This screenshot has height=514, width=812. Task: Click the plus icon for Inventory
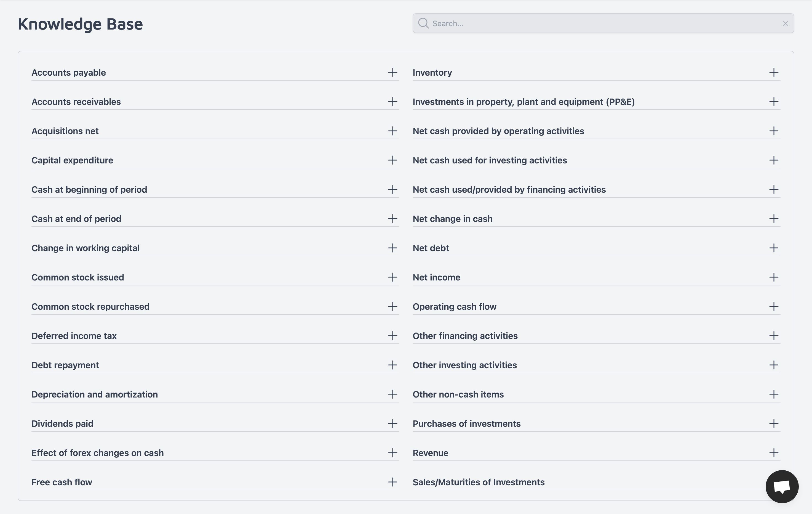click(774, 72)
